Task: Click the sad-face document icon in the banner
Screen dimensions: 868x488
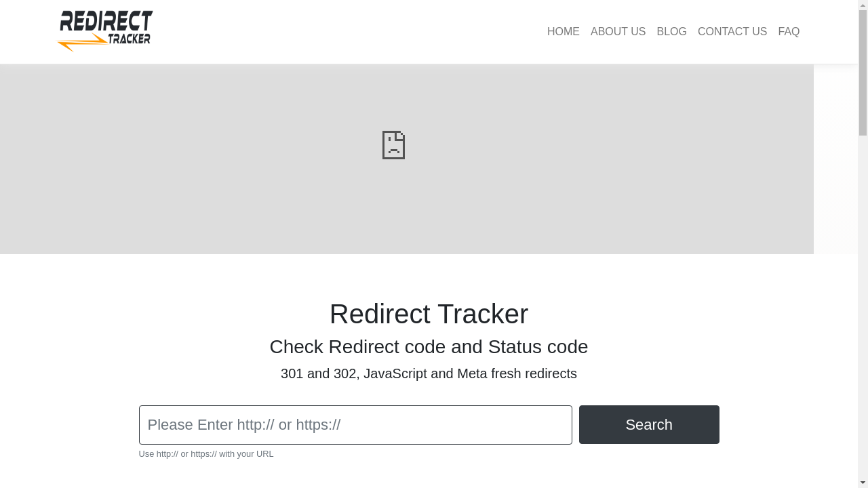Action: pos(393,145)
